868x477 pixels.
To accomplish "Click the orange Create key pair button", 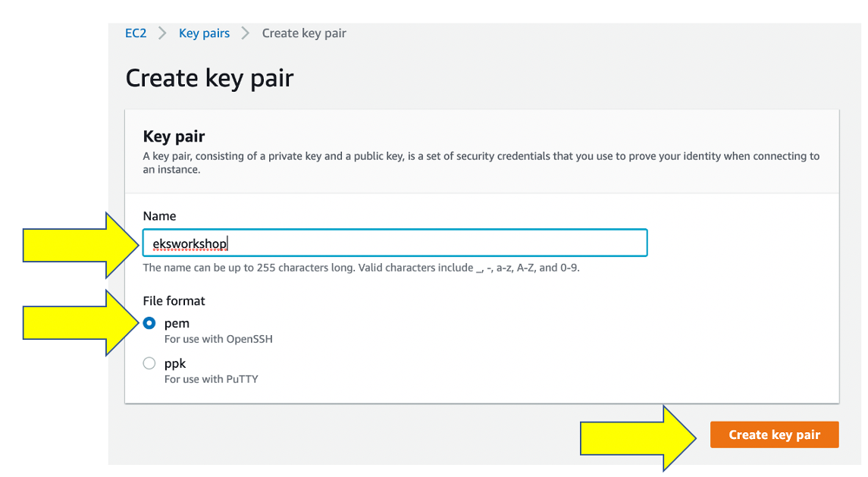I will tap(775, 435).
